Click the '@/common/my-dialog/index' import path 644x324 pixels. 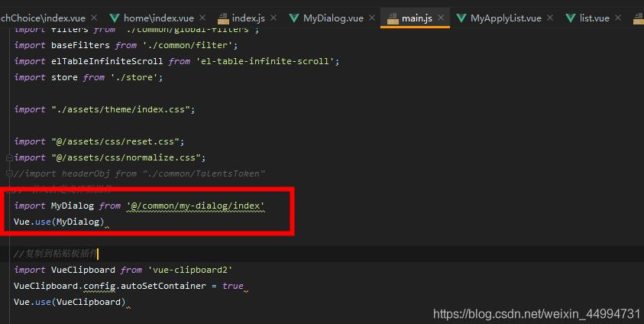(x=196, y=206)
